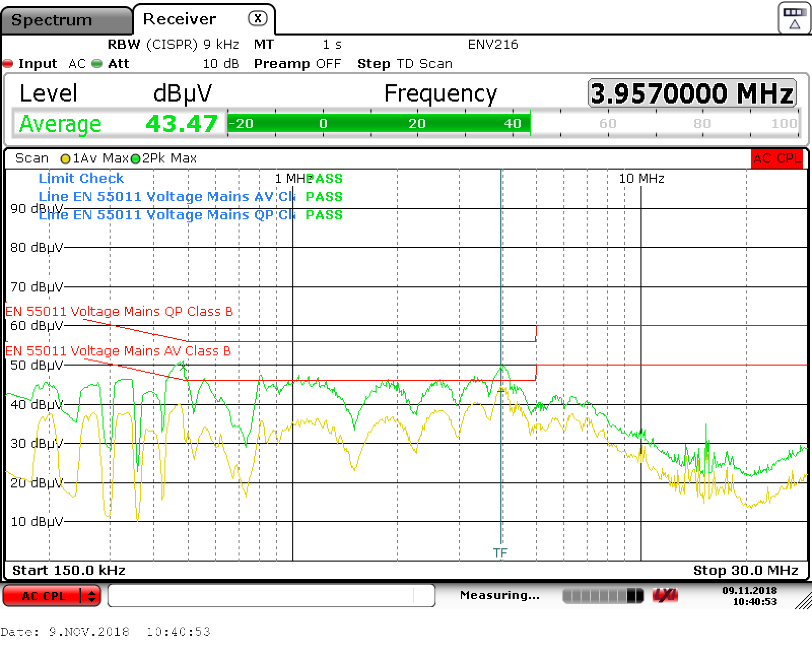This screenshot has width=812, height=656.
Task: Click the MT 1 s measurement time
Action: (x=298, y=45)
